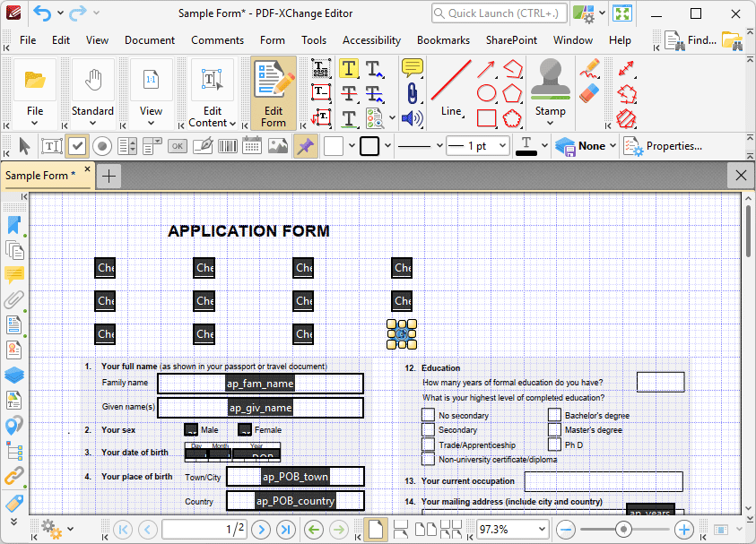Open the zoom level 97.3% dropdown

point(543,530)
